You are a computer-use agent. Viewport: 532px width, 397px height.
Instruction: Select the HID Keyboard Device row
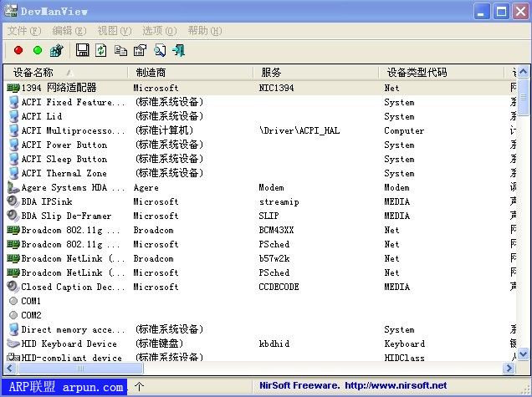69,344
